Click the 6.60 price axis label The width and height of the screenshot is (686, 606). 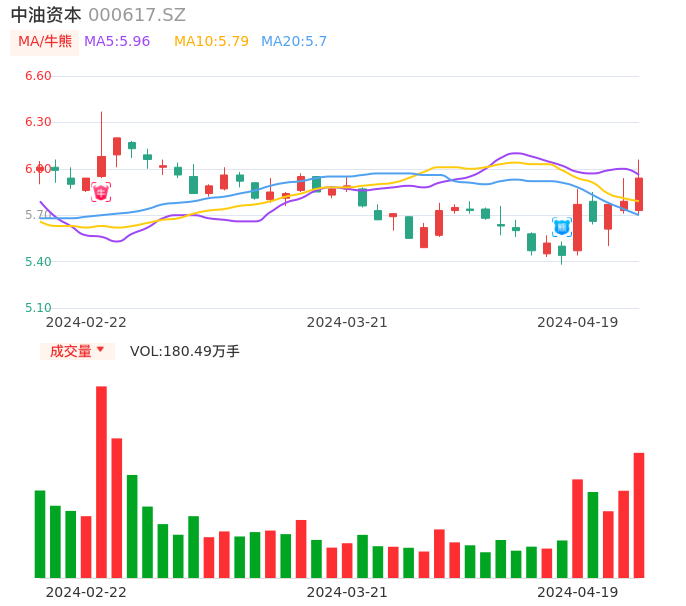(37, 76)
